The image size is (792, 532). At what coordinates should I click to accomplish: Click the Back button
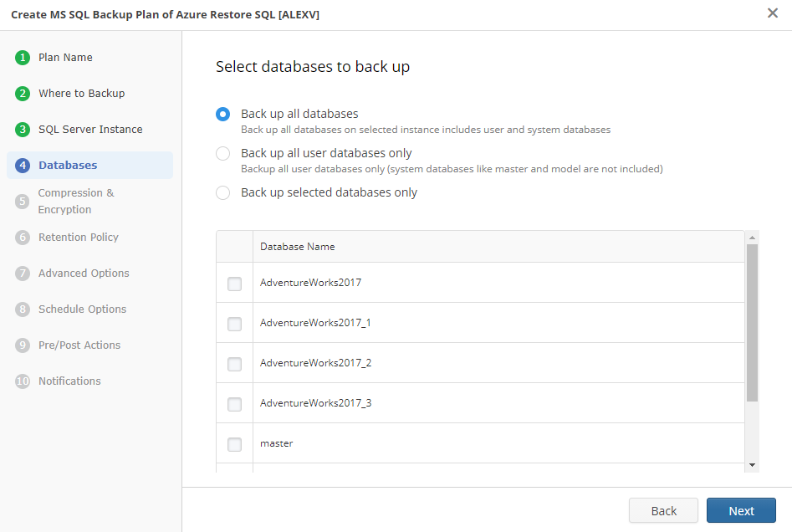(x=663, y=510)
